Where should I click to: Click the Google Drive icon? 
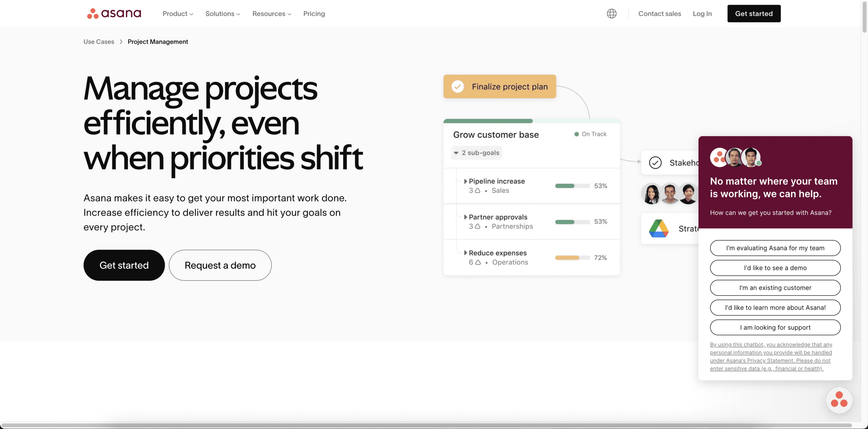pyautogui.click(x=659, y=228)
